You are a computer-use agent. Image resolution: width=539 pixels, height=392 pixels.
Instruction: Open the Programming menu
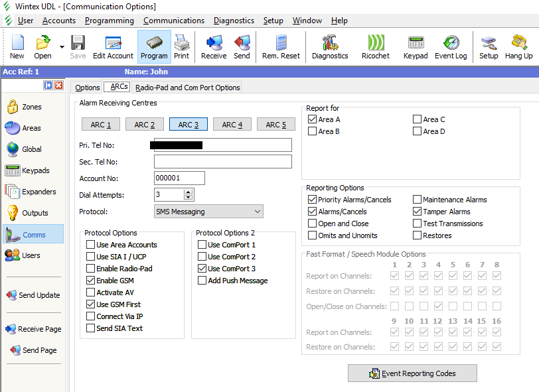coord(110,21)
